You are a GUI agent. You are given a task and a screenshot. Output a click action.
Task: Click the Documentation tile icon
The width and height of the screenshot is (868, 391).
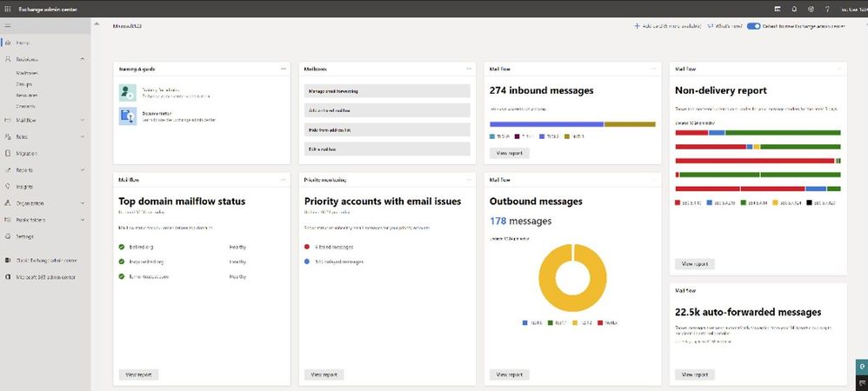point(127,116)
